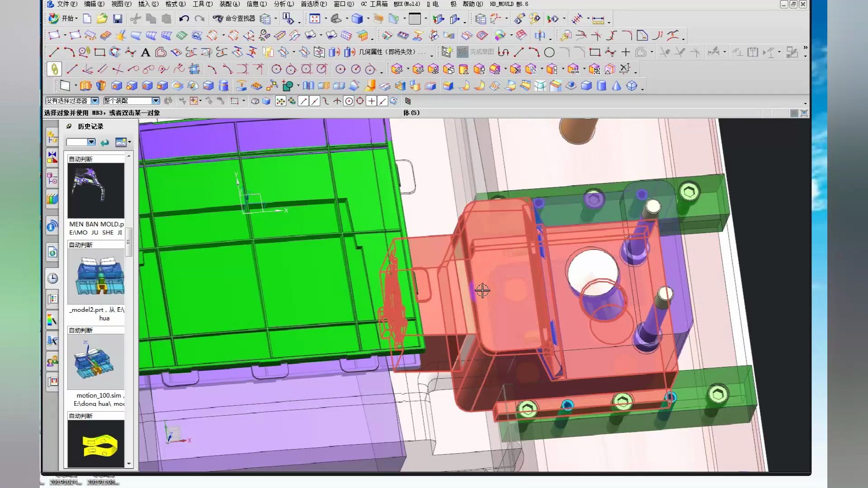Open the clock history sidebar tab

[52, 278]
